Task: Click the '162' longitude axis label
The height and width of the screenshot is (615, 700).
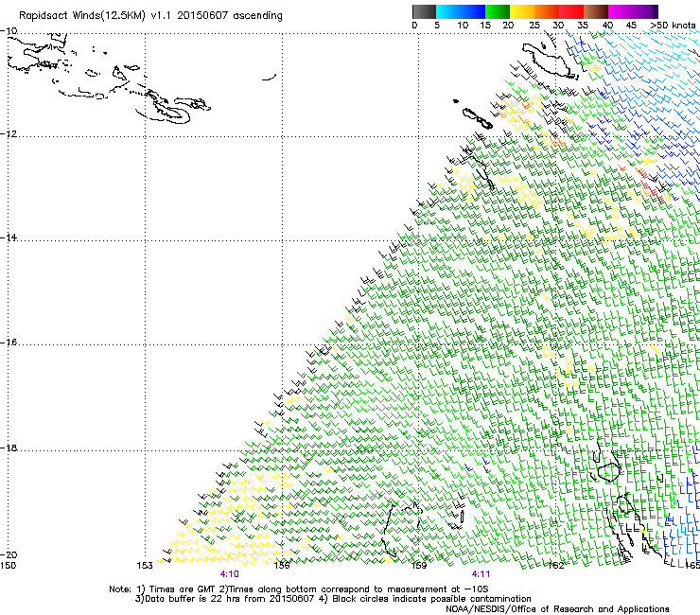Action: (556, 566)
